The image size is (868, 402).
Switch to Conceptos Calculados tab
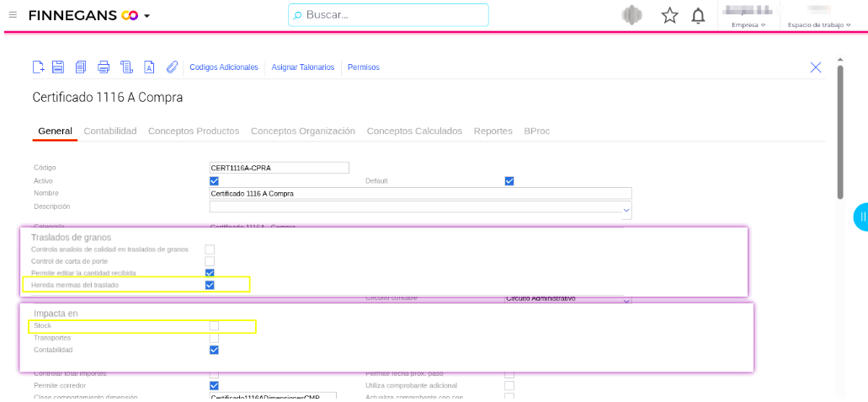414,131
